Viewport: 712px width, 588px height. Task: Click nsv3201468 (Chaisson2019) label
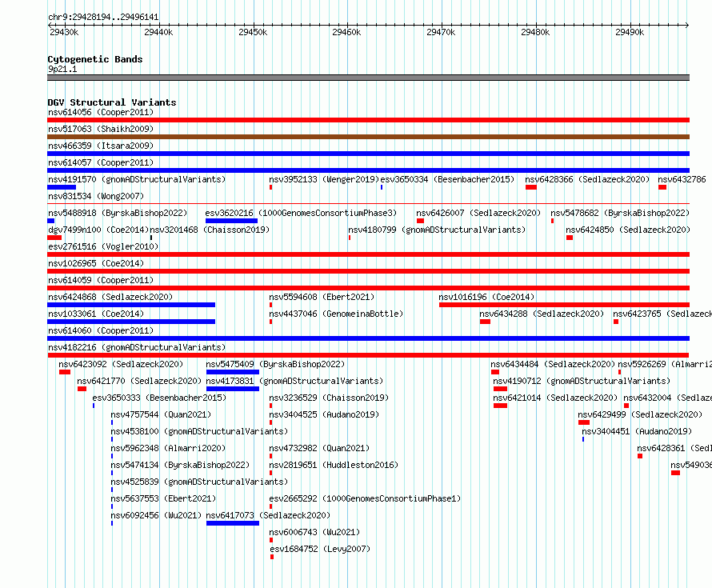pyautogui.click(x=210, y=230)
